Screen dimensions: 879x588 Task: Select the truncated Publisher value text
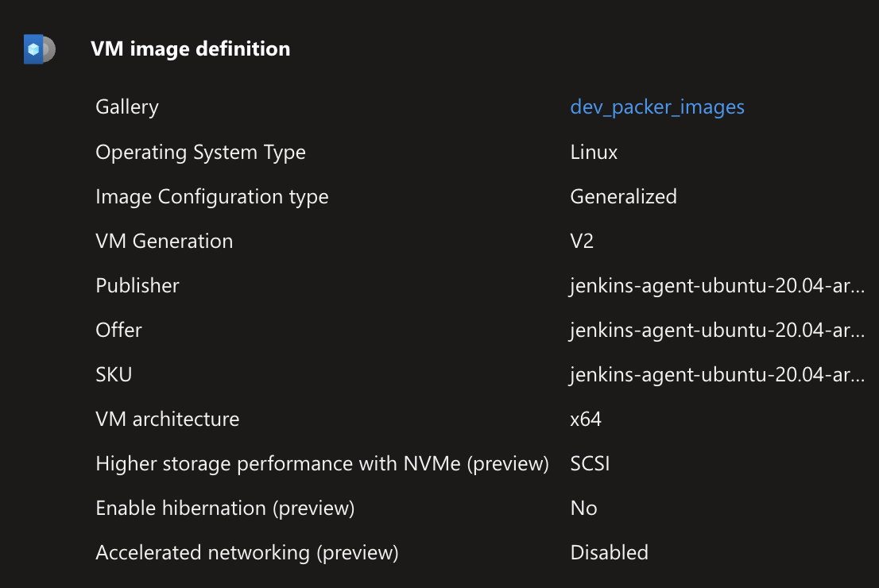(x=715, y=285)
